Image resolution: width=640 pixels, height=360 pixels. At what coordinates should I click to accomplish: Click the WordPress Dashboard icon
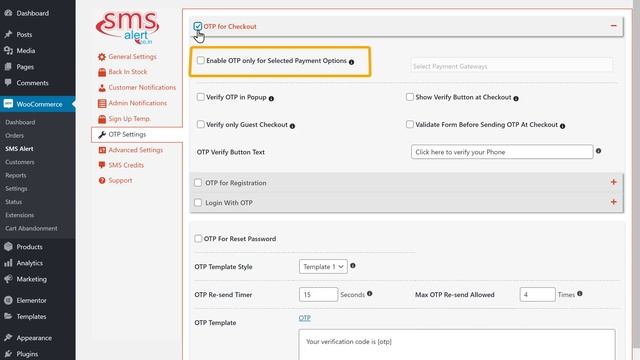[x=8, y=13]
